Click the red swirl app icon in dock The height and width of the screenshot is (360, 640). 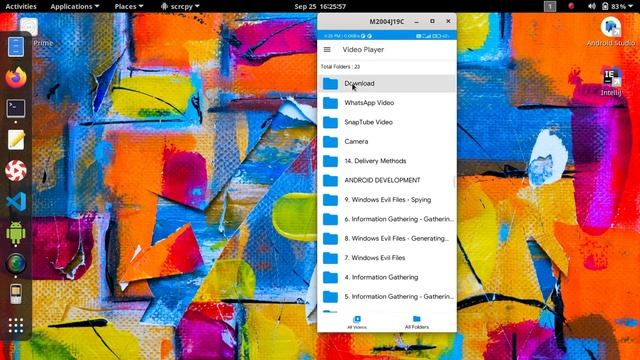pyautogui.click(x=16, y=170)
